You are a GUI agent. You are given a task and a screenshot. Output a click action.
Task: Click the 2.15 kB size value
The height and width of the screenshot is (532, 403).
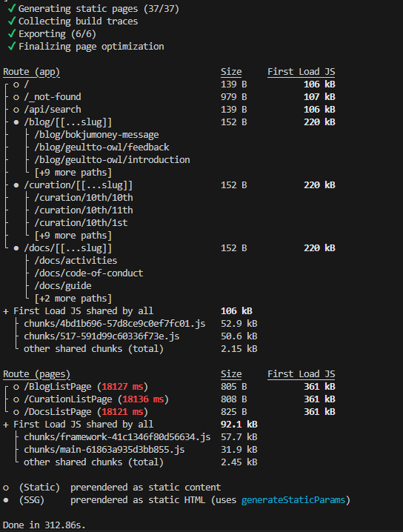(239, 349)
